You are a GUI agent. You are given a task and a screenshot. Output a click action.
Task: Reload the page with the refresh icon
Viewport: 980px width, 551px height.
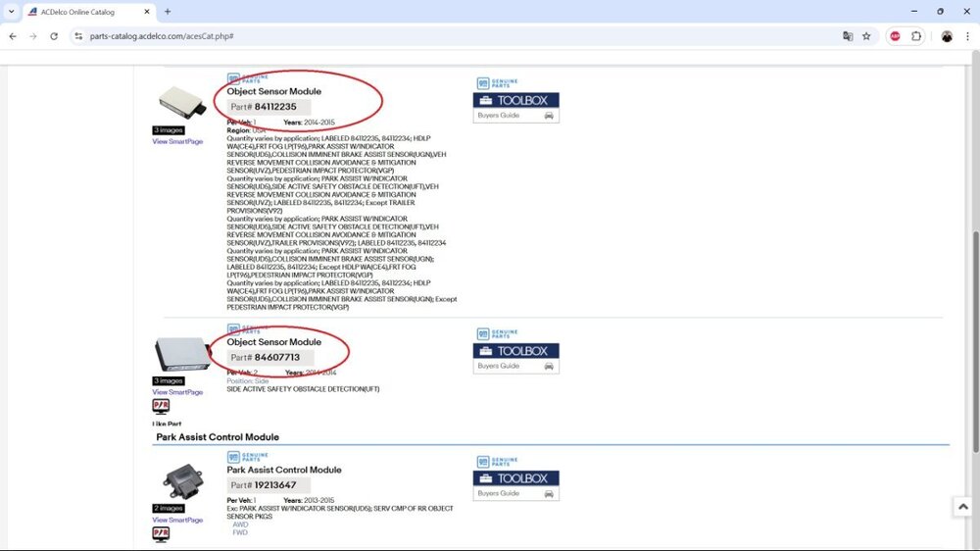55,36
